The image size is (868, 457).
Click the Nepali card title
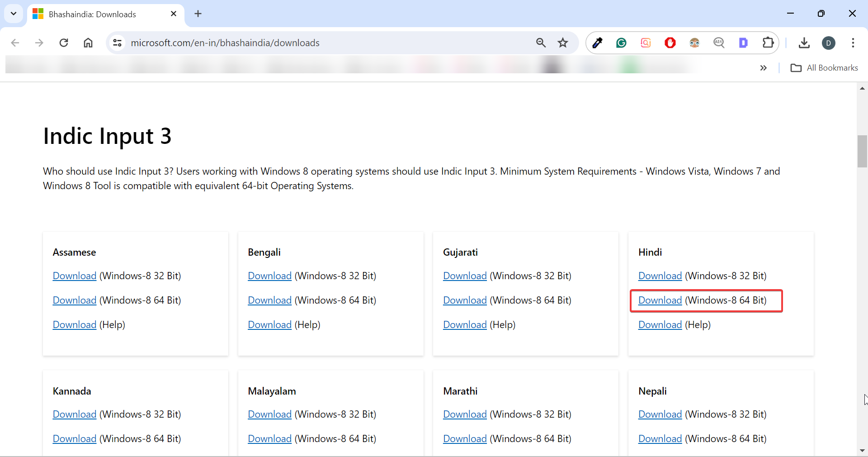[652, 391]
